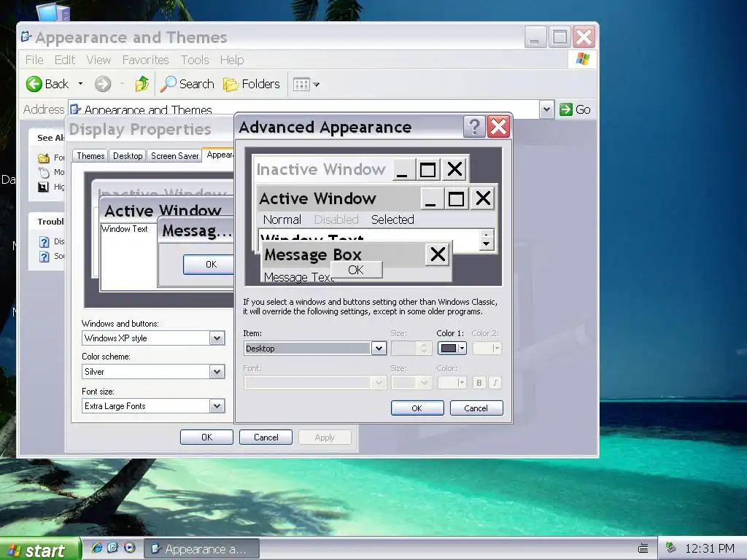Open the Views icon dropdown in the toolbar
Image resolution: width=747 pixels, height=560 pixels.
pyautogui.click(x=306, y=85)
